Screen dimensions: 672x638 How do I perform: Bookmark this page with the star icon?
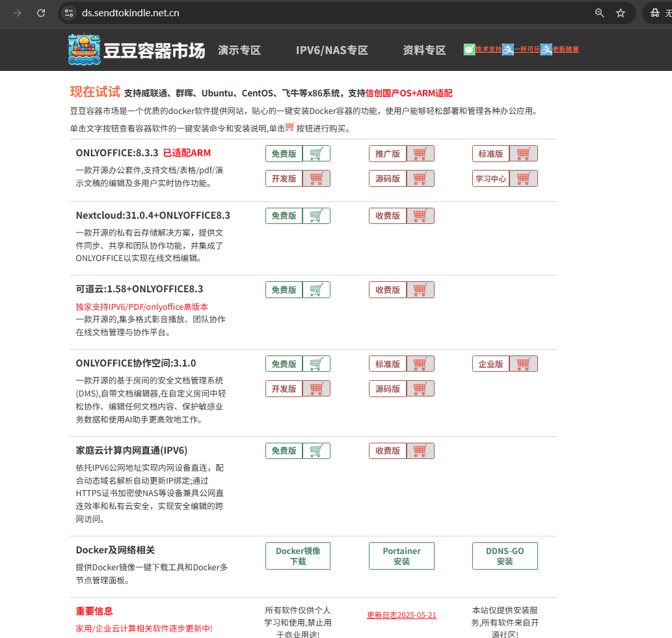621,13
